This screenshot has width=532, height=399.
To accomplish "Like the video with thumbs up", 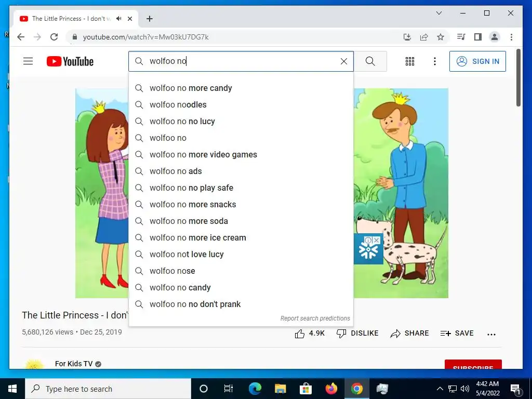I will pyautogui.click(x=310, y=334).
